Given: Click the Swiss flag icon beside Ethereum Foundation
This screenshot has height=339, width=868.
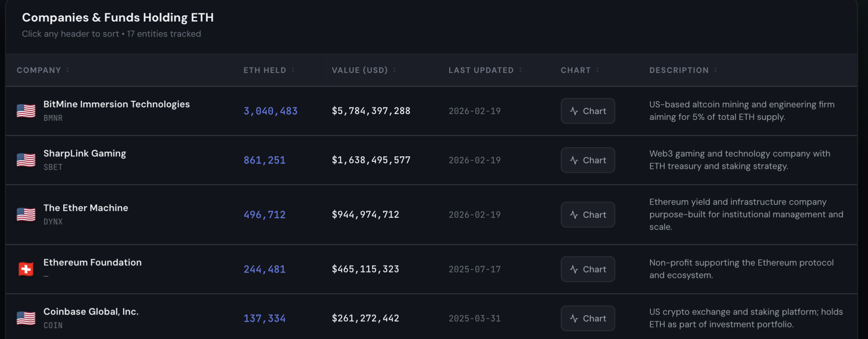Looking at the screenshot, I should click(26, 269).
